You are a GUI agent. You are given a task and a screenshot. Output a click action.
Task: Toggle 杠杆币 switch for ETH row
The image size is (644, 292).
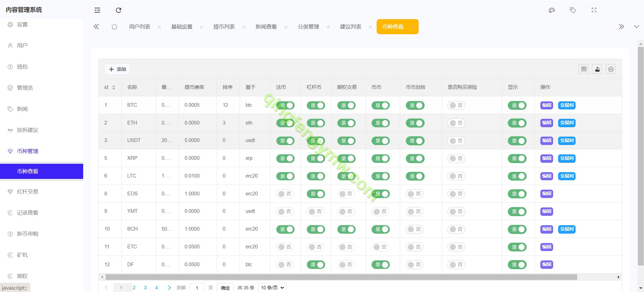316,123
